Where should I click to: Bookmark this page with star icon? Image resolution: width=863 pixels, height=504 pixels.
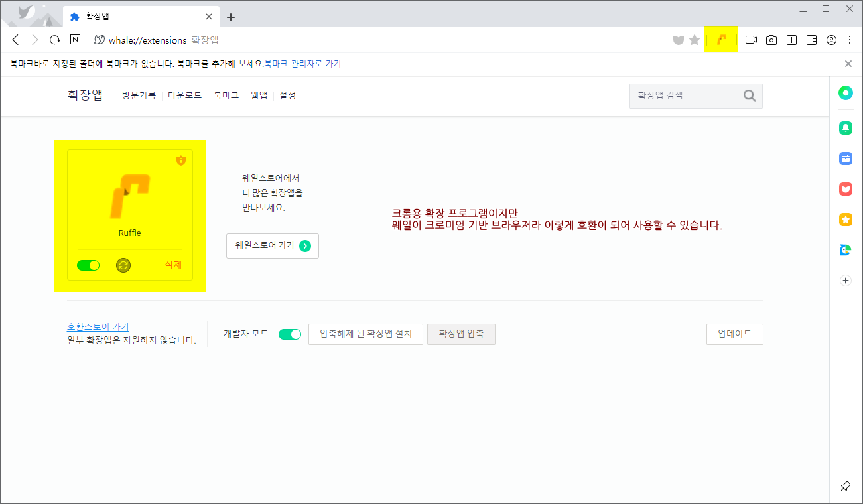click(695, 40)
